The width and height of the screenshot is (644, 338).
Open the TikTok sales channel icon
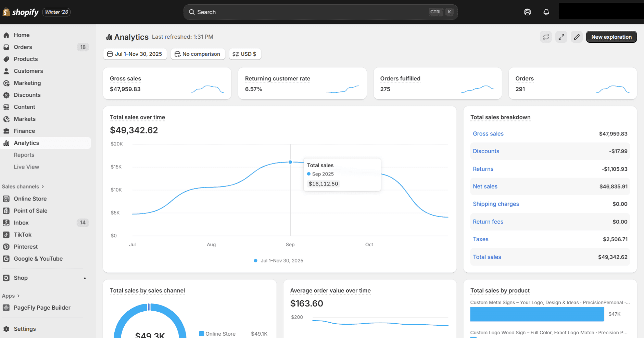(x=7, y=234)
